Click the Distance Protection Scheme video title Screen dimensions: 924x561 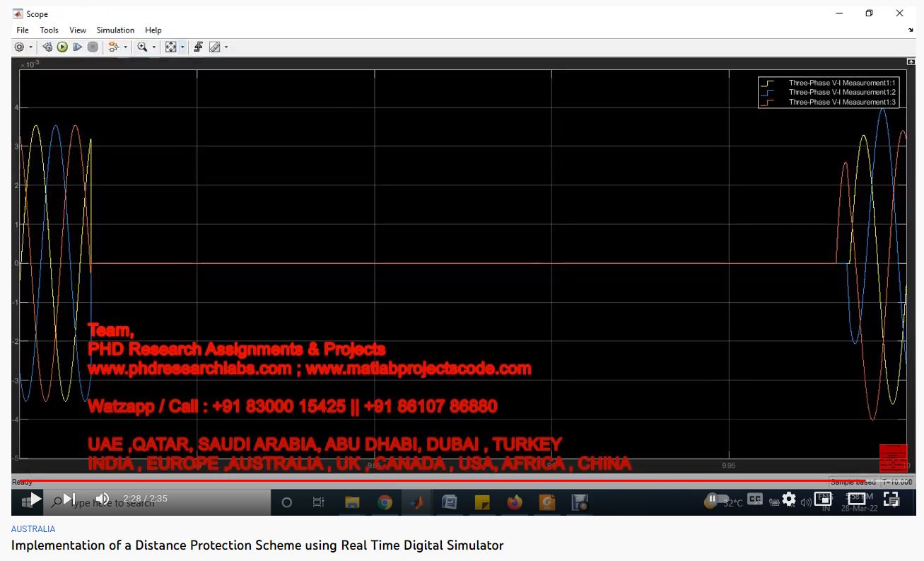pyautogui.click(x=257, y=545)
